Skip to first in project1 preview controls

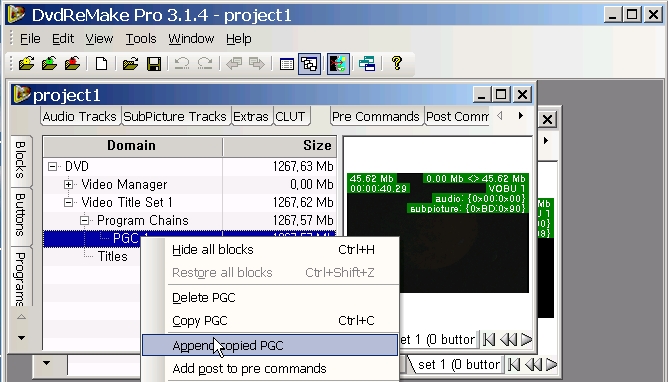click(x=489, y=339)
